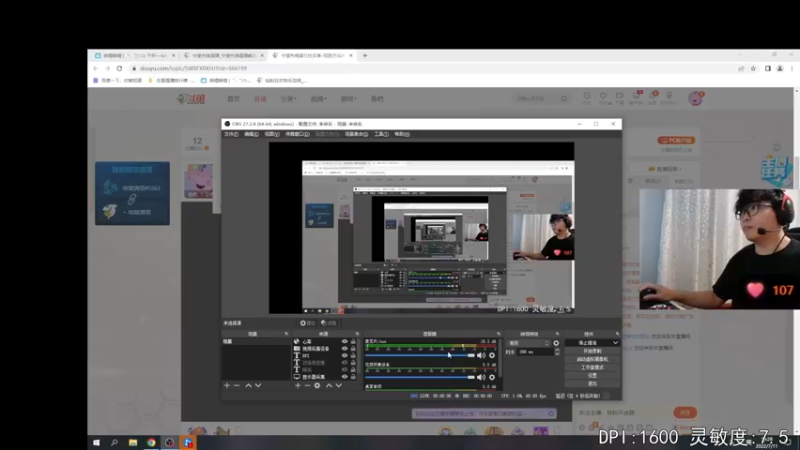Go to 首页 in the Douyu navigation bar
The height and width of the screenshot is (450, 800).
[233, 98]
